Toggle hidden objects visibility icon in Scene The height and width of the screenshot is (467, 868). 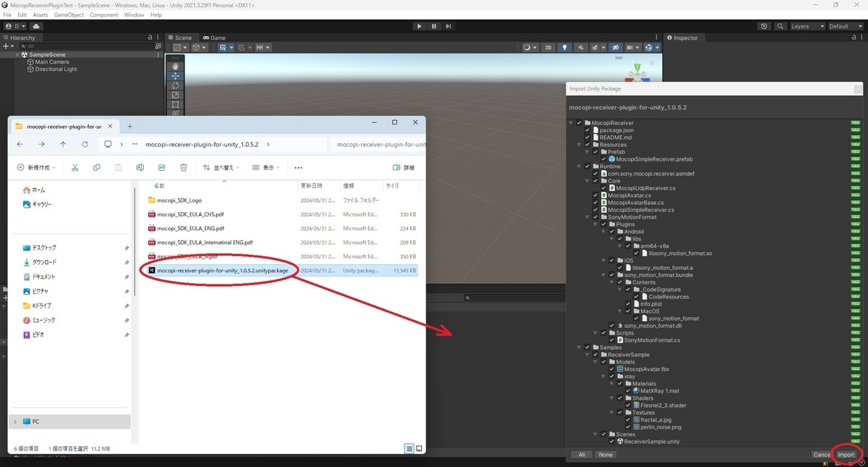[x=616, y=48]
